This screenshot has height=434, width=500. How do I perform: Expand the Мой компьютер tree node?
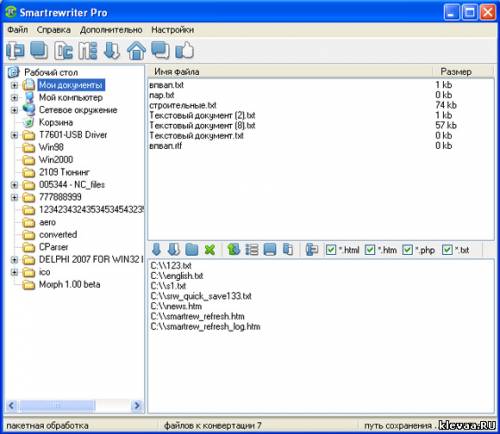(14, 98)
